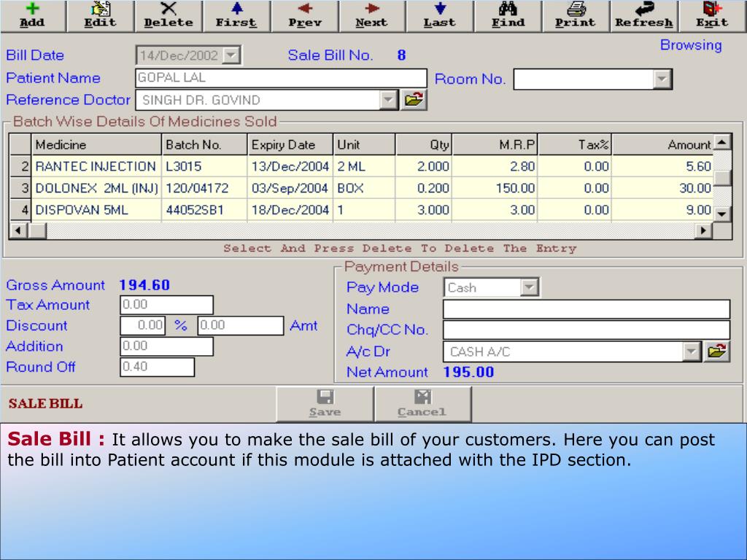Click the Amount column header

coord(662,145)
